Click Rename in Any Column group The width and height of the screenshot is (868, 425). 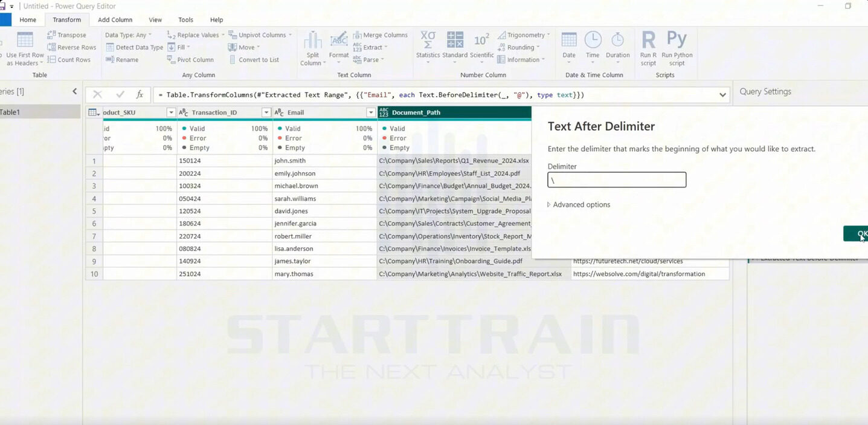click(x=122, y=60)
